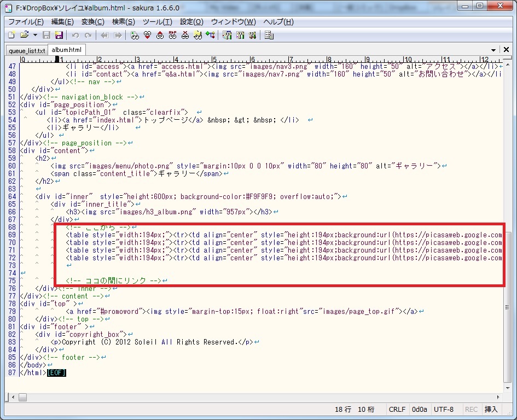Screen dimensions: 517x420
Task: Clear search highlight marks icon
Action: 185,35
